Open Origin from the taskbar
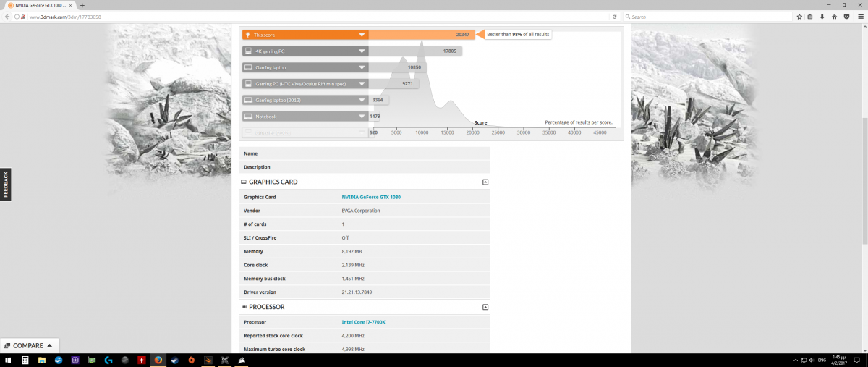 192,360
